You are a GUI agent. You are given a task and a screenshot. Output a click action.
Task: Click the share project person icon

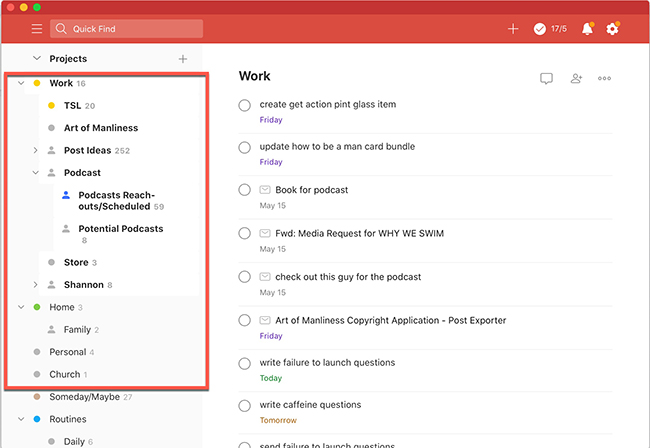point(576,78)
